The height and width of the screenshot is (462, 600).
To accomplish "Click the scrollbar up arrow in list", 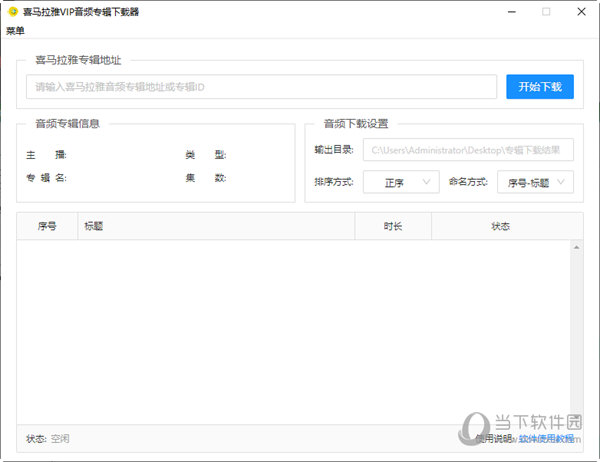I will 576,247.
